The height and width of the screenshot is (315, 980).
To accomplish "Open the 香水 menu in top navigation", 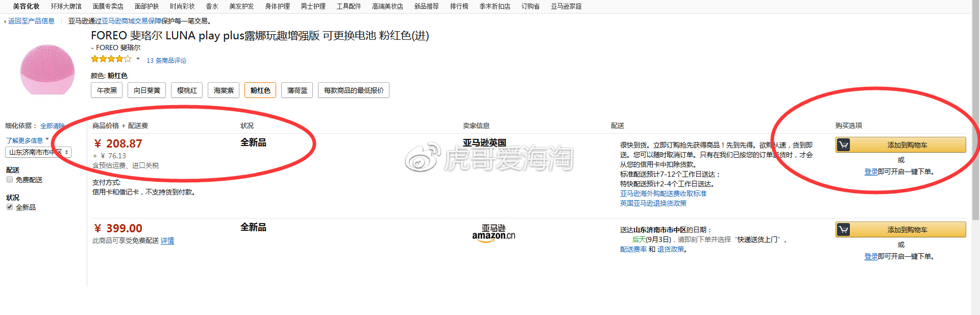I will pos(212,6).
